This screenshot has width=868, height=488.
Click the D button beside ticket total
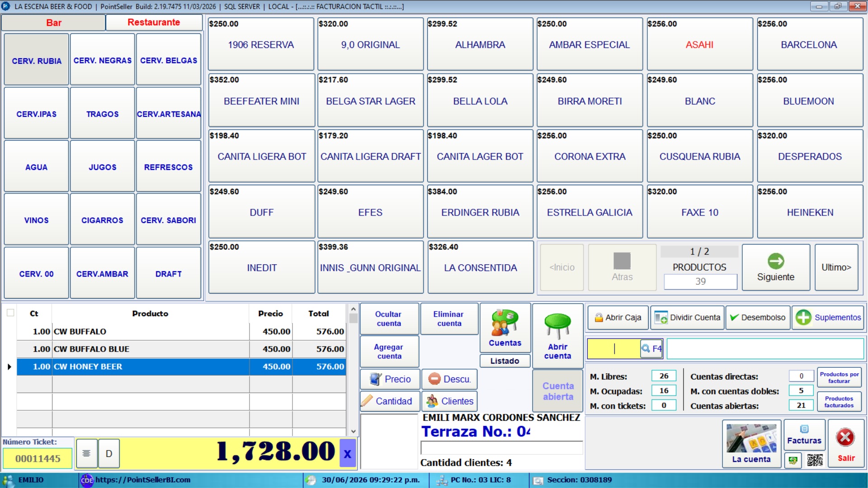coord(109,453)
